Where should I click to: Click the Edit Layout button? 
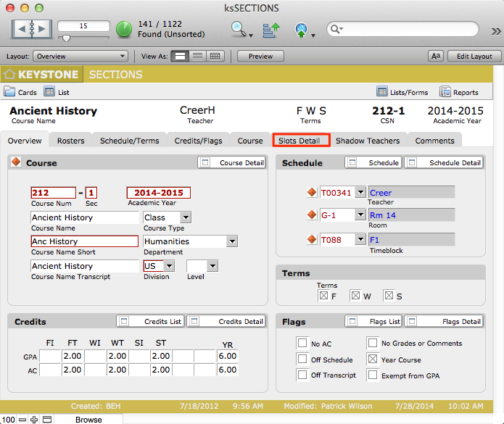(x=470, y=57)
